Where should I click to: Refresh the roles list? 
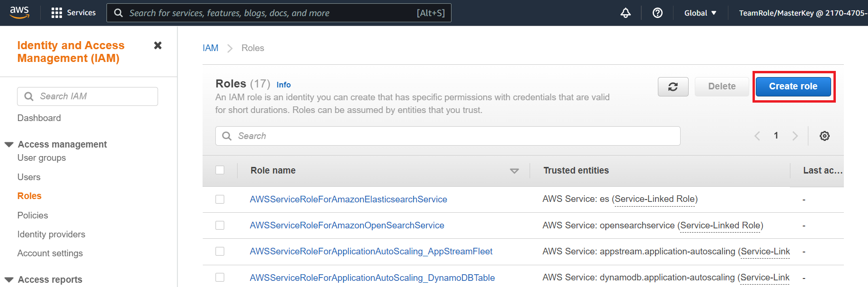[673, 87]
